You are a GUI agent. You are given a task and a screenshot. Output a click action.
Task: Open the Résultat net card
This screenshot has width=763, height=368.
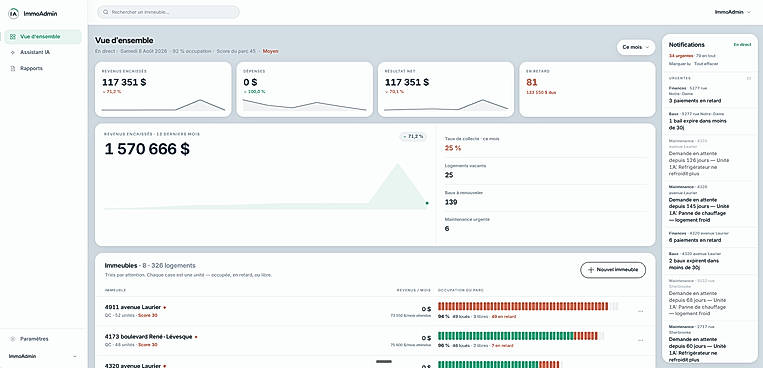[x=446, y=90]
